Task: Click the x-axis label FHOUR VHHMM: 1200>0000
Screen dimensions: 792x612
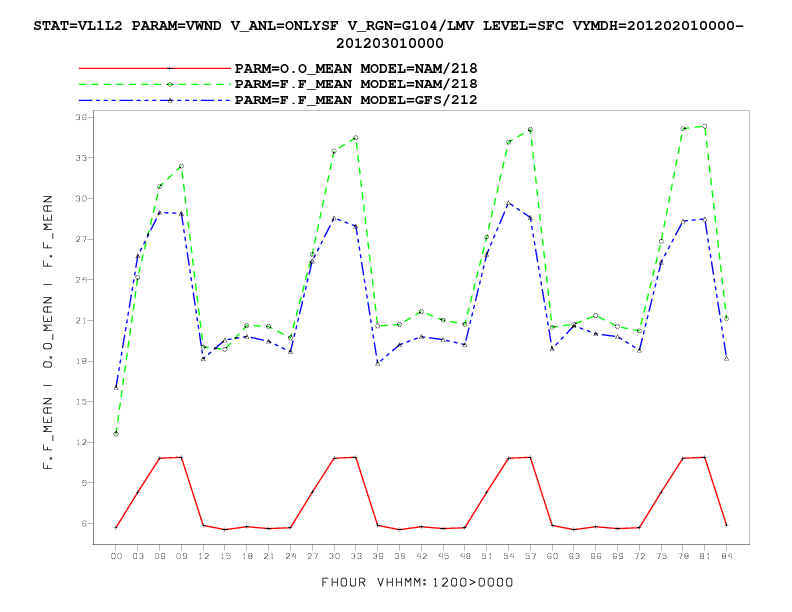Action: (417, 582)
